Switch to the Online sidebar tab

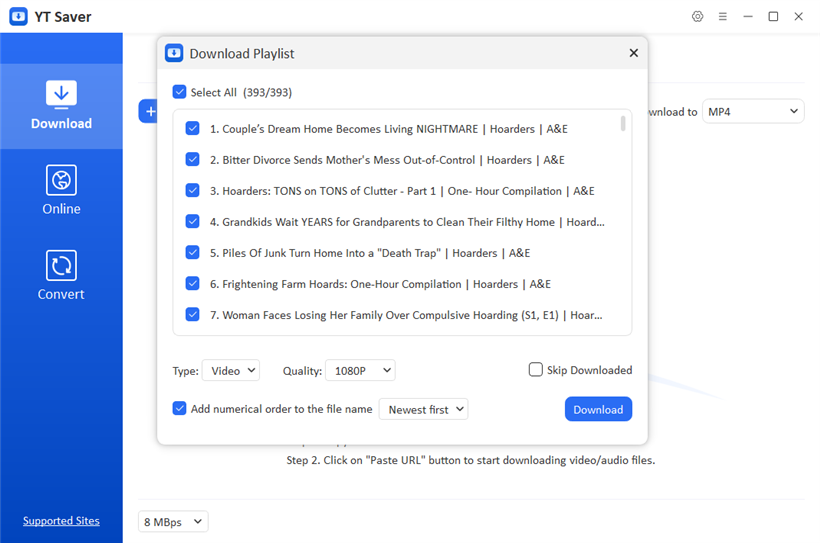pos(61,190)
